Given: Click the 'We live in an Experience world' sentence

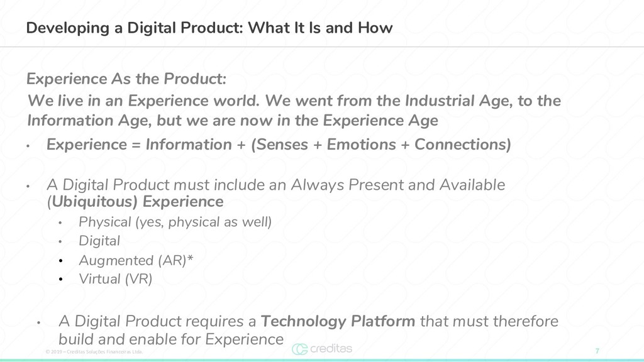Looking at the screenshot, I should point(143,101).
